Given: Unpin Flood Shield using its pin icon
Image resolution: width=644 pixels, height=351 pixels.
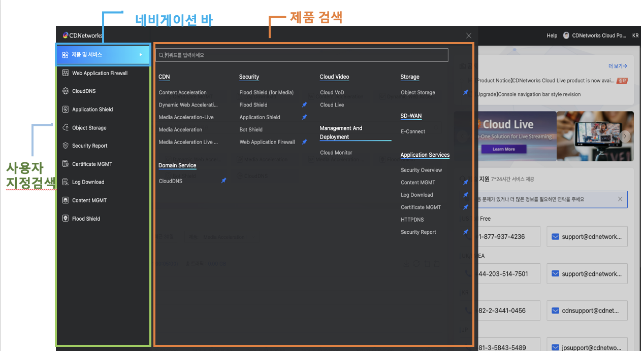Looking at the screenshot, I should pos(304,105).
